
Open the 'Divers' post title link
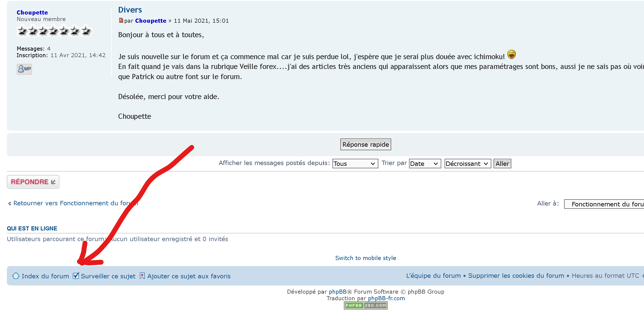click(x=130, y=10)
